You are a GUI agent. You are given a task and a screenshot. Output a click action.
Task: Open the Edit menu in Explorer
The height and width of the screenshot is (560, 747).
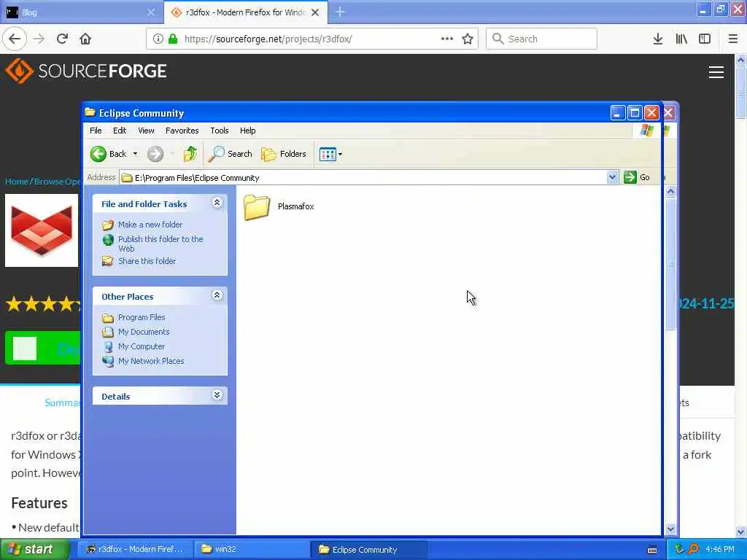120,131
